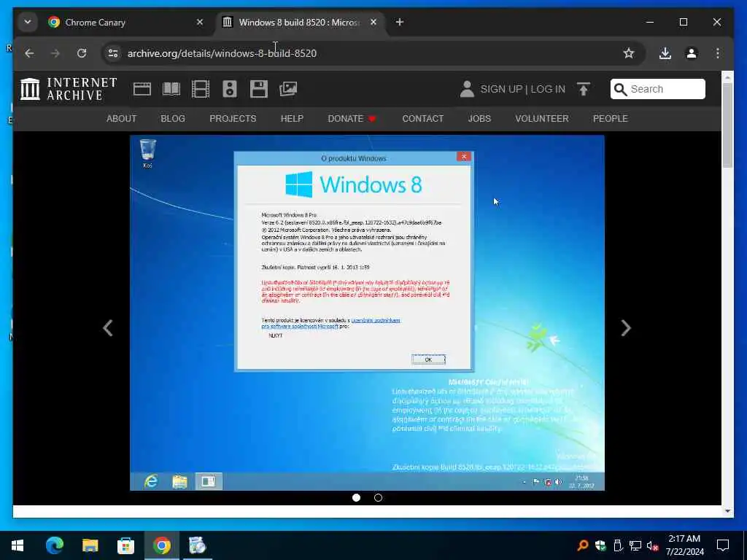
Task: Bookmark this page with the star icon
Action: (x=629, y=53)
